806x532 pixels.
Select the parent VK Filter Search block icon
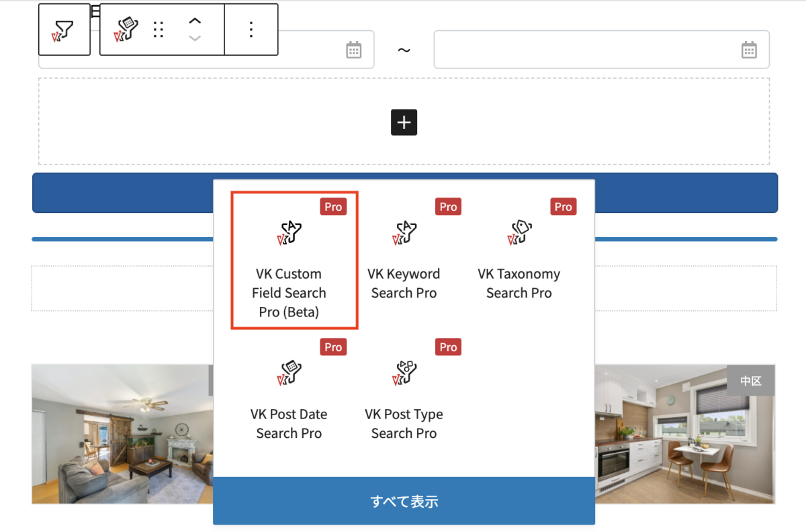[x=64, y=29]
